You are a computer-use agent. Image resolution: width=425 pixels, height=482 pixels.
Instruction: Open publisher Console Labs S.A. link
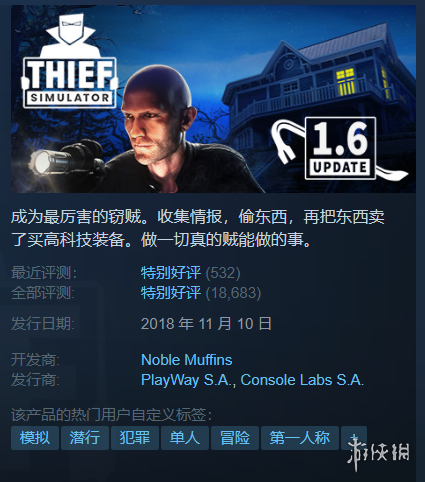click(x=302, y=380)
